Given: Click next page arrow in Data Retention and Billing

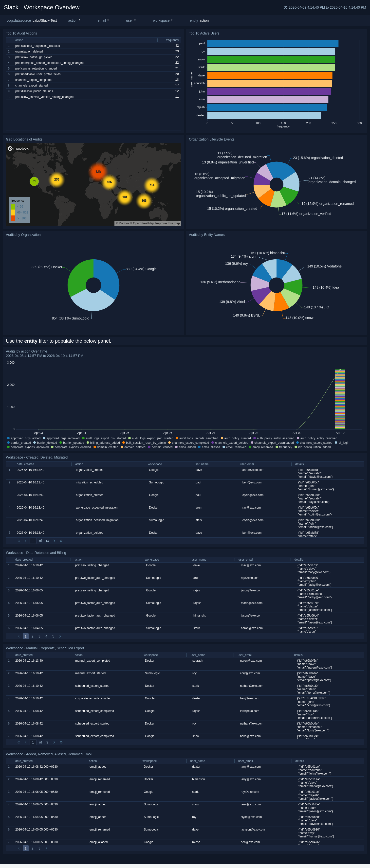Looking at the screenshot, I should click(x=60, y=636).
